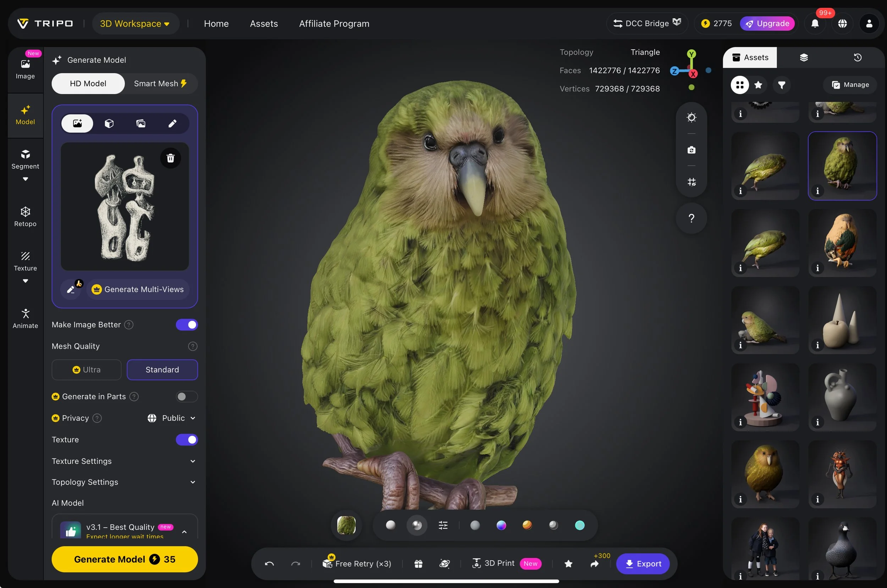Expand Topology Settings section
The height and width of the screenshot is (588, 887).
(124, 482)
